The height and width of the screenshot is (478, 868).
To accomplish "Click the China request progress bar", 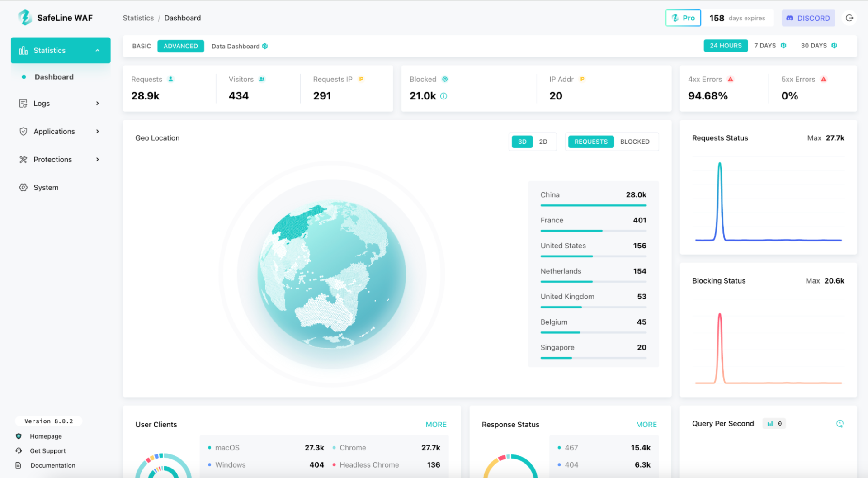I will click(593, 205).
